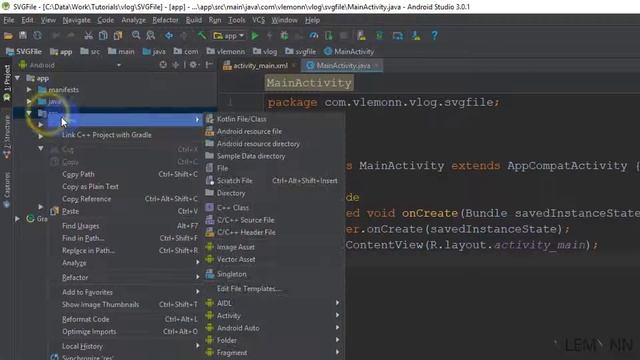Choose Copy Path in context menu
The height and width of the screenshot is (360, 640).
[78, 174]
